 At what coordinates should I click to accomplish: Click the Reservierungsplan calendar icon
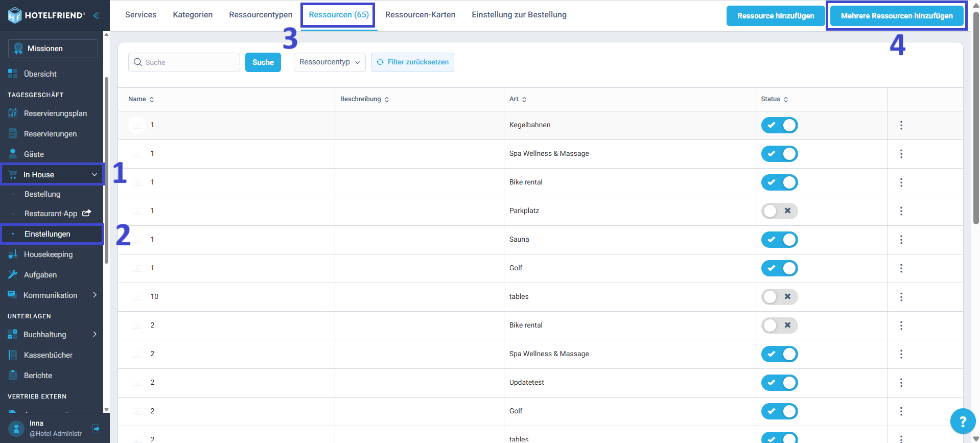(13, 113)
